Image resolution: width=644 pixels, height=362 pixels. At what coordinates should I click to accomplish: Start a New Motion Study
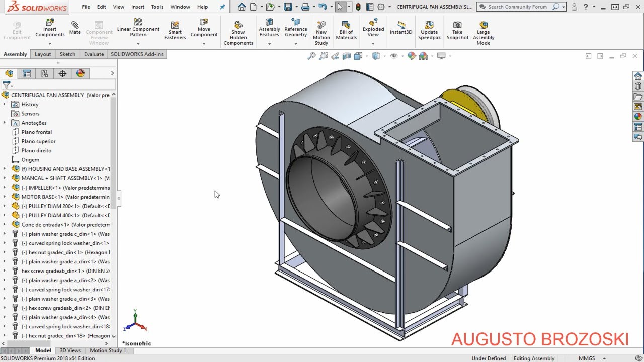321,33
